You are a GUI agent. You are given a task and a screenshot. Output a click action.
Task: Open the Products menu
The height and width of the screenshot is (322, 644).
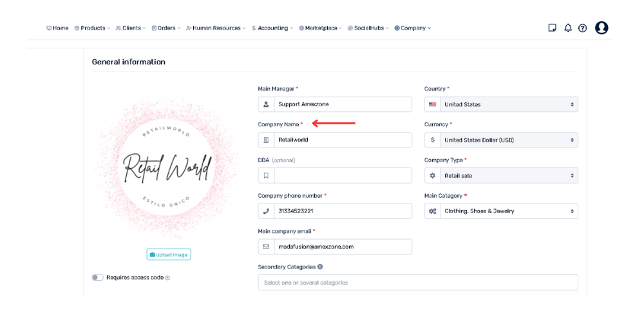[x=92, y=28]
